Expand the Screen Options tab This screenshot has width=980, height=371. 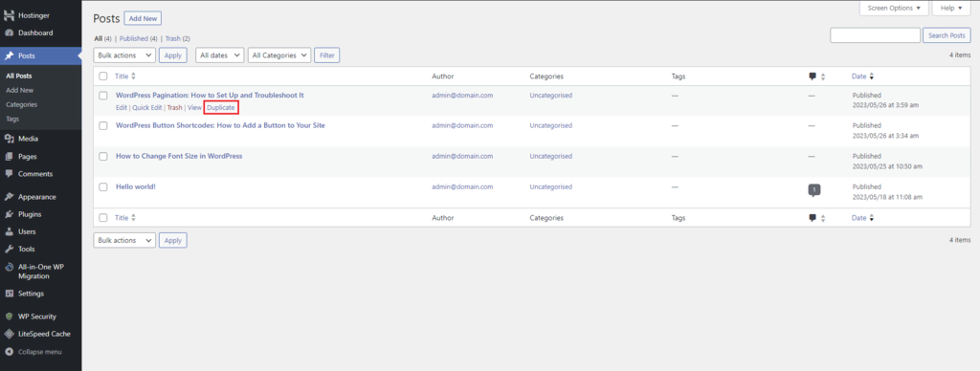pyautogui.click(x=894, y=8)
